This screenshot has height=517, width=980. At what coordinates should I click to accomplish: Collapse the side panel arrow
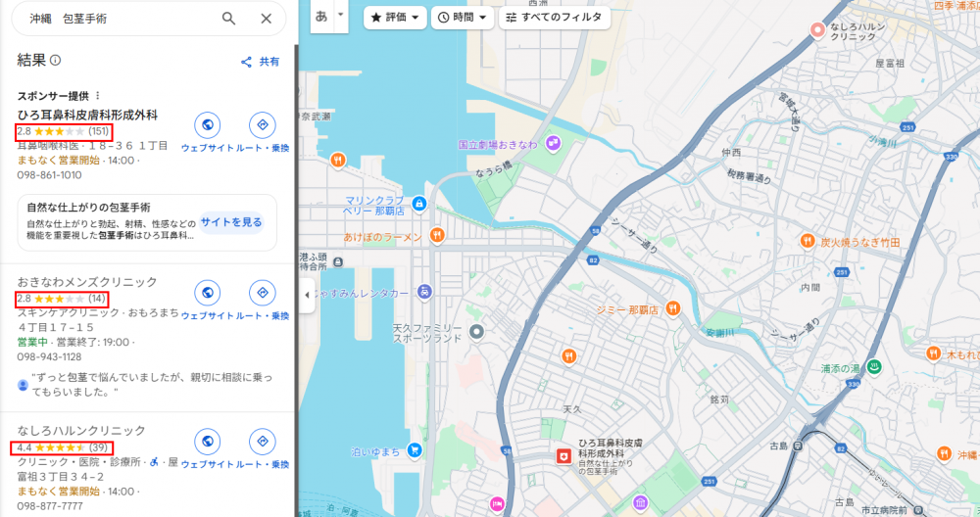[306, 295]
